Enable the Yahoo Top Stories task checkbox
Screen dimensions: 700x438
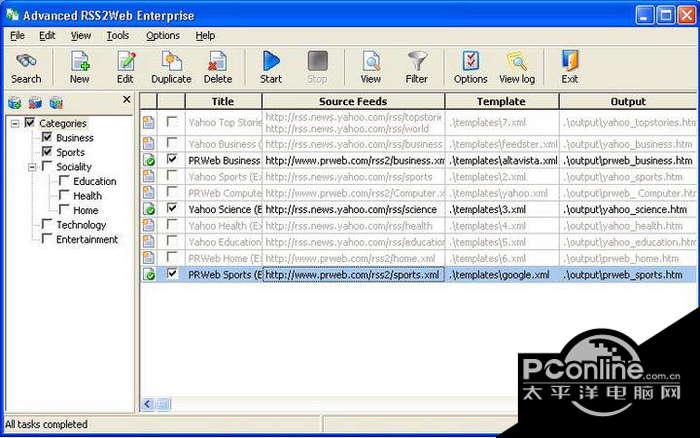click(172, 121)
